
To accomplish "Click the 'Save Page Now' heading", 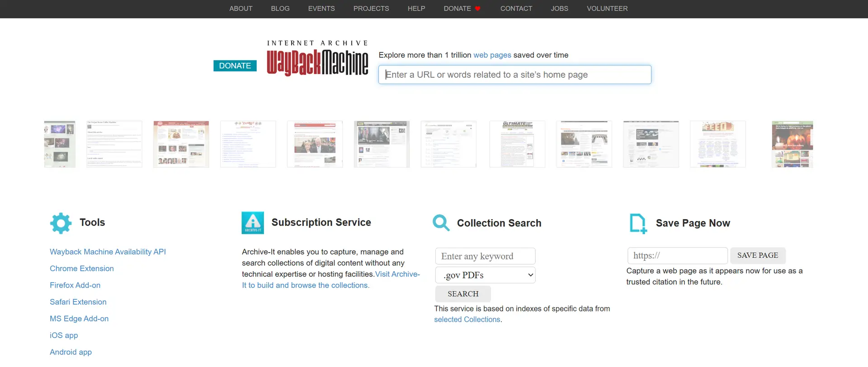I will (693, 223).
